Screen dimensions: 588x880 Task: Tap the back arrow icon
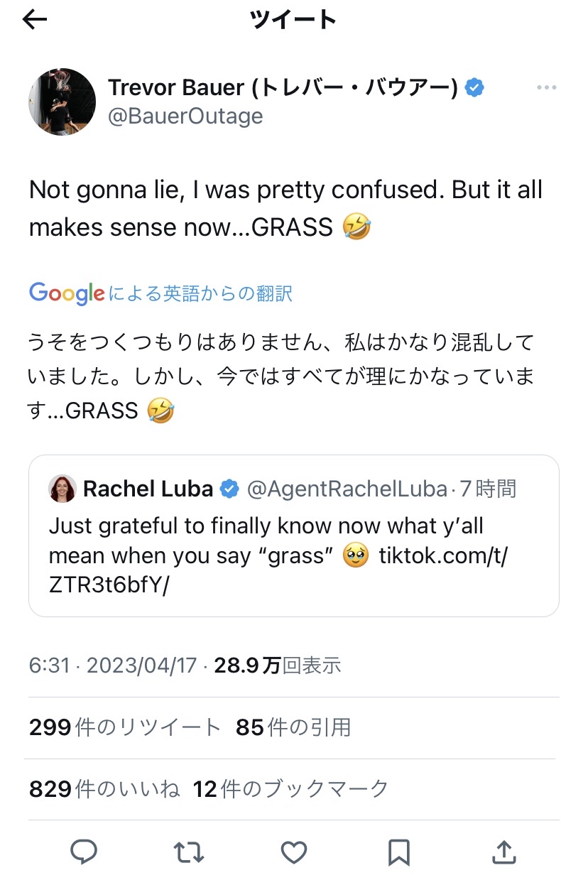point(34,20)
